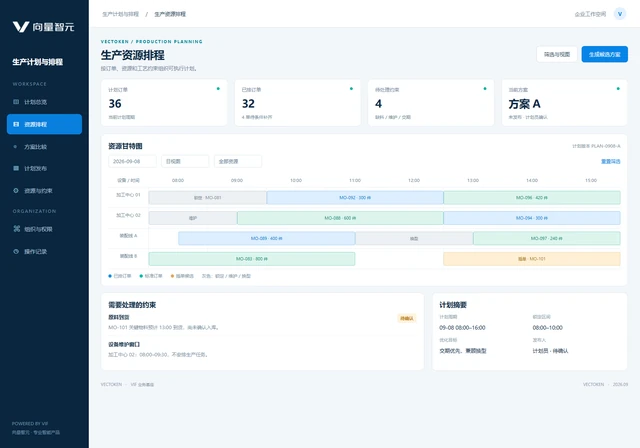Open 计划发布 in the sidebar
Viewport: 640px width, 448px height.
(44, 168)
